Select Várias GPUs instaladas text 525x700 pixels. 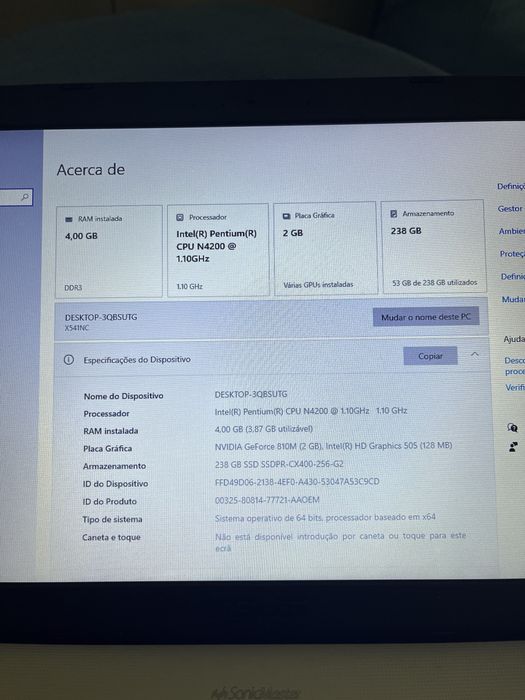pos(318,284)
